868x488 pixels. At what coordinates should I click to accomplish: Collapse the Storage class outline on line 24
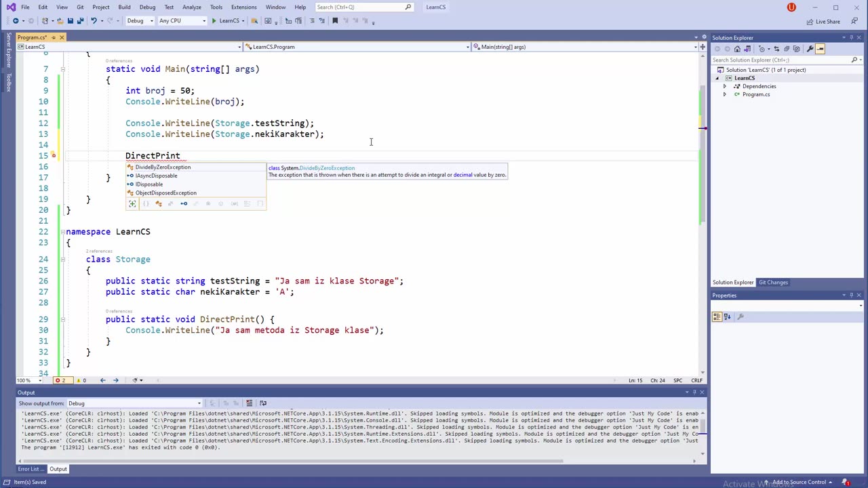(62, 259)
